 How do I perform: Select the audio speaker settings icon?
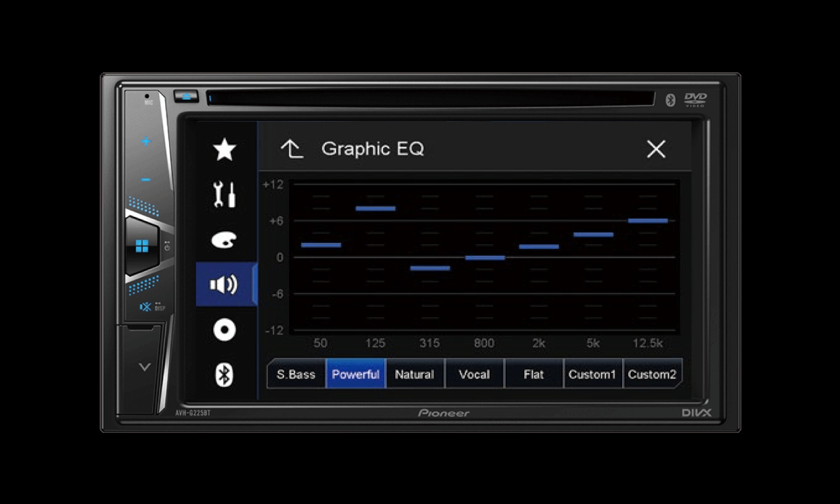225,284
